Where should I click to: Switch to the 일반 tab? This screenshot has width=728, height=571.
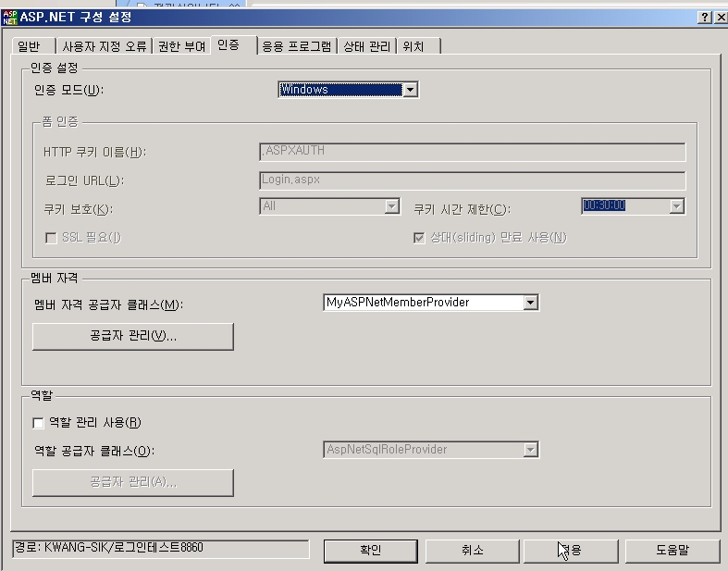(33, 46)
